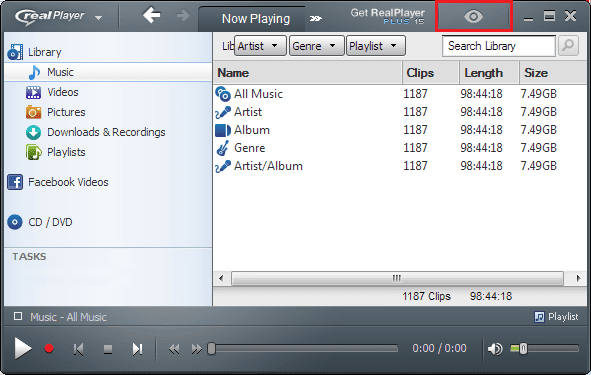
Task: Maximize the RealPlayer window
Action: [549, 16]
